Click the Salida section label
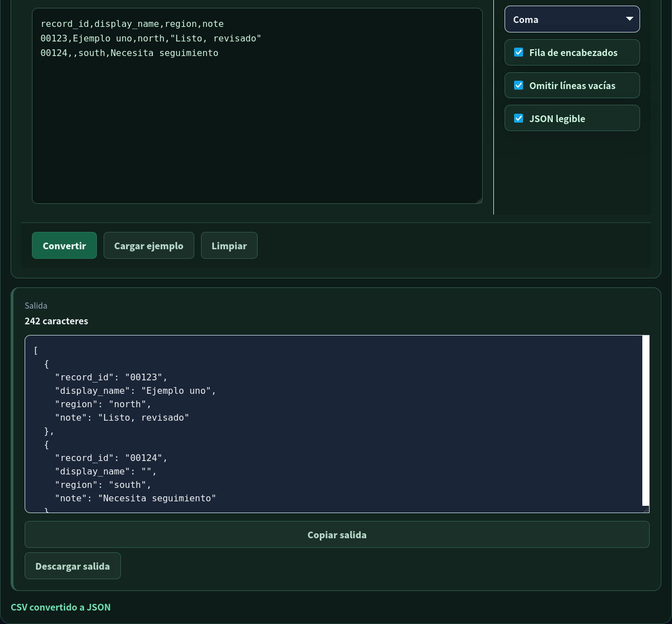This screenshot has height=624, width=672. pos(36,306)
